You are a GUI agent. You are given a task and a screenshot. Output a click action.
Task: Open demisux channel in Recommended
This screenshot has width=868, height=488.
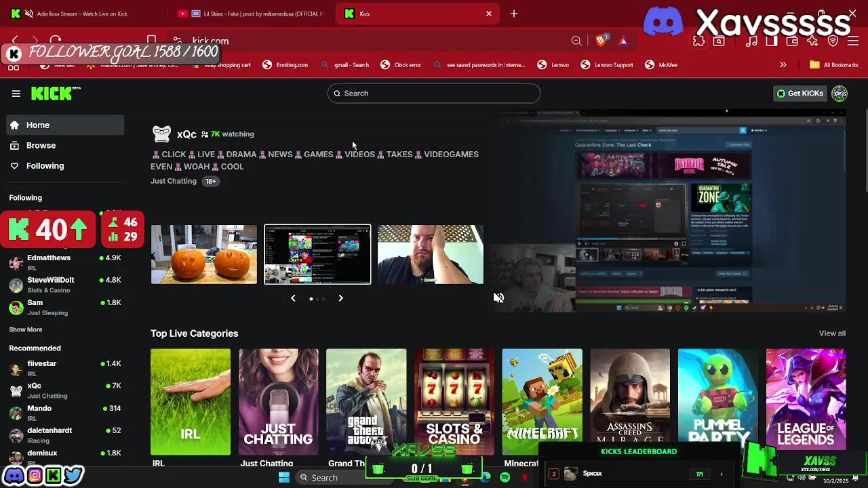66,455
